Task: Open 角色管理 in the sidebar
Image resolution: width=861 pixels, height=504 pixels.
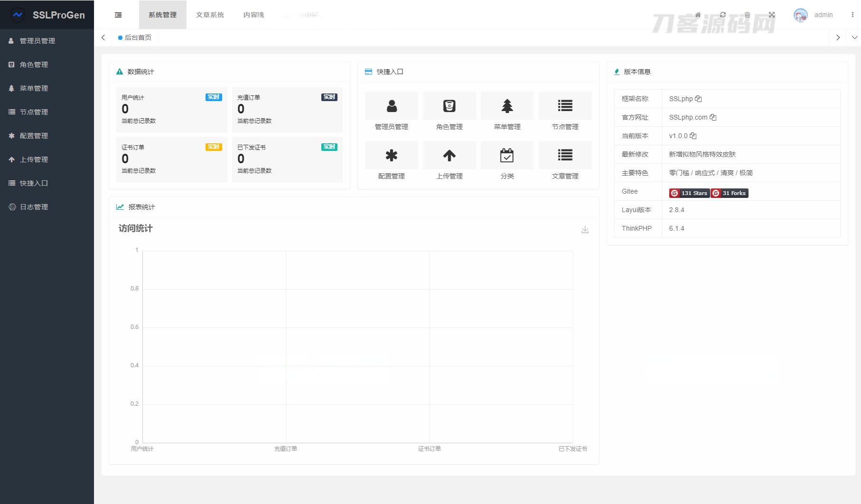Action: 47,65
